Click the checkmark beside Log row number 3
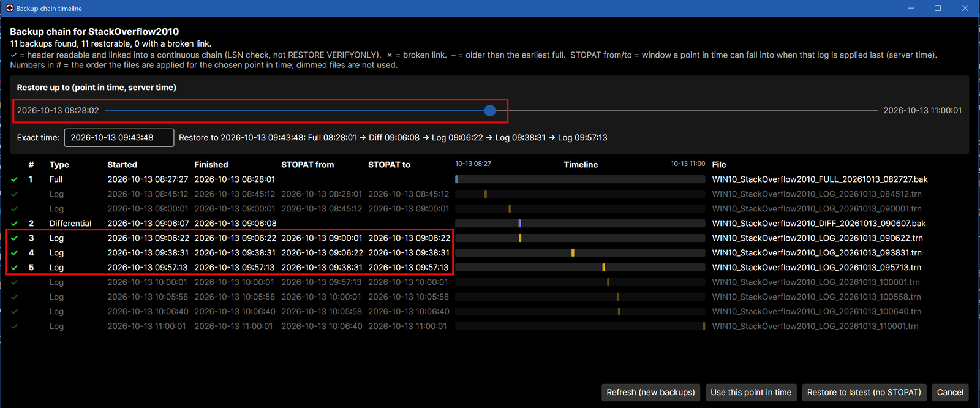Screen dimensions: 980x408 [x=14, y=238]
